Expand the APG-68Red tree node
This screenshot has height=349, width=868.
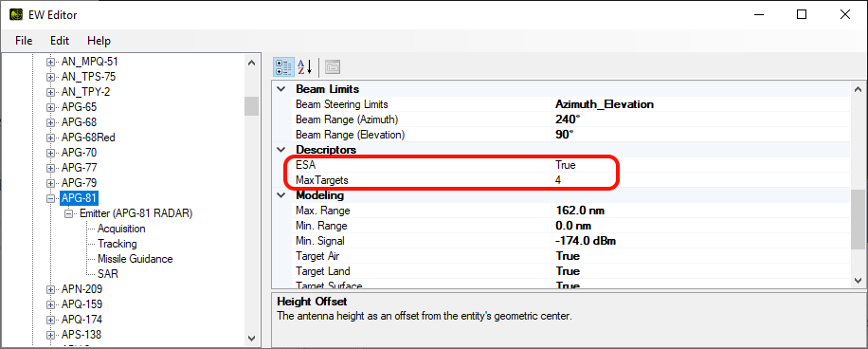pyautogui.click(x=50, y=138)
